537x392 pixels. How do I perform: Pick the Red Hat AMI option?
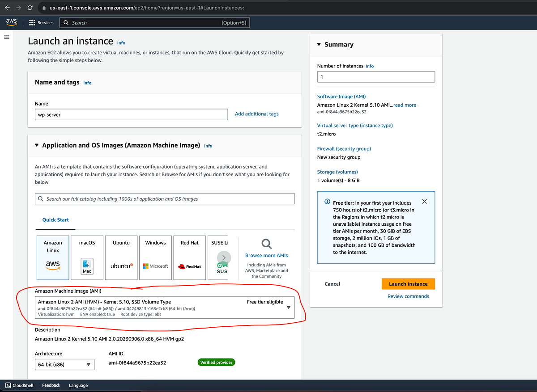(189, 257)
